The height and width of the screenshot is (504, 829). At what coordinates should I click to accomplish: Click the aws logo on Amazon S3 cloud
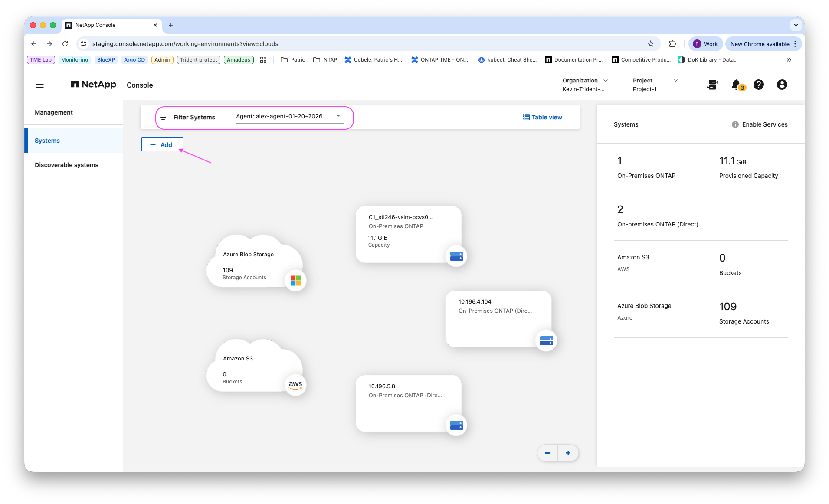[x=295, y=384]
